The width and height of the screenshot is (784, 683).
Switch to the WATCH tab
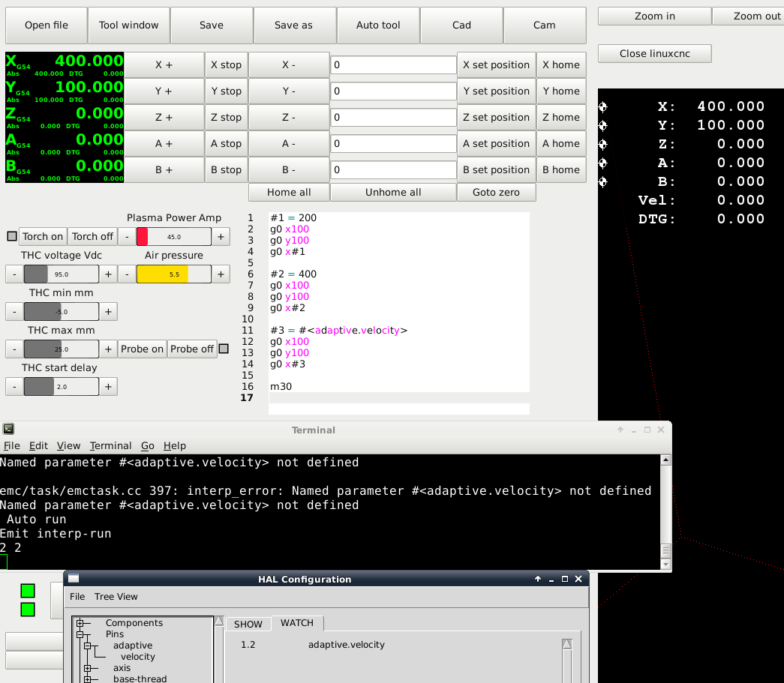coord(297,623)
